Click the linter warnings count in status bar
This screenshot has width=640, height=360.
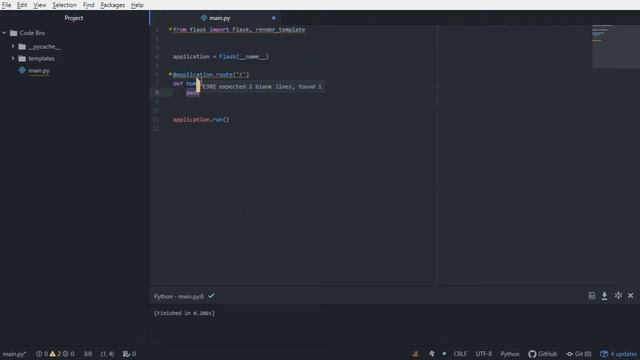point(55,354)
